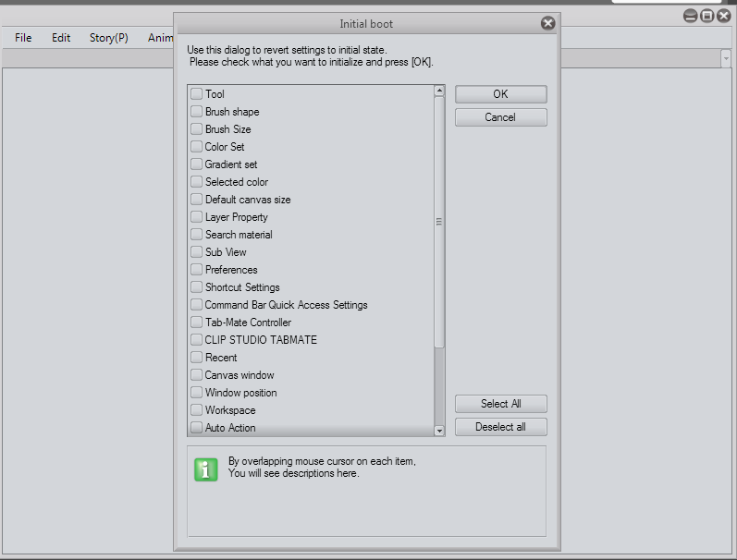This screenshot has width=737, height=560.
Task: Maximize the main application window
Action: (x=706, y=16)
